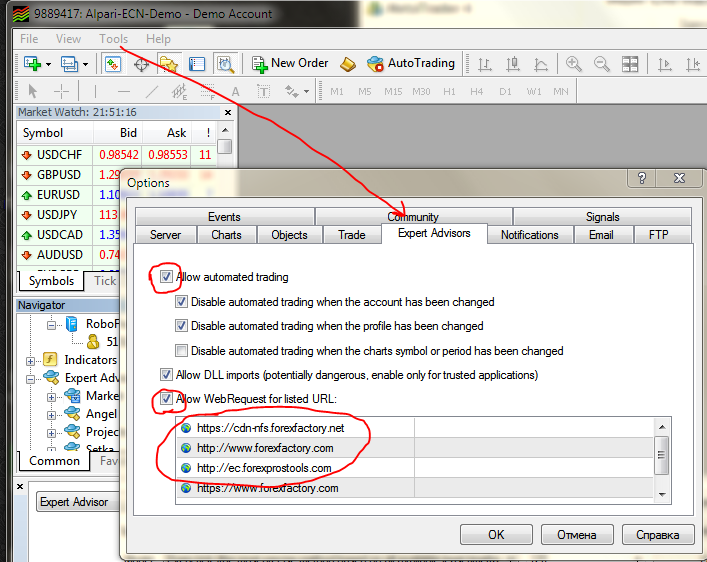Switch to bar chart icon
The image size is (707, 562).
485,64
